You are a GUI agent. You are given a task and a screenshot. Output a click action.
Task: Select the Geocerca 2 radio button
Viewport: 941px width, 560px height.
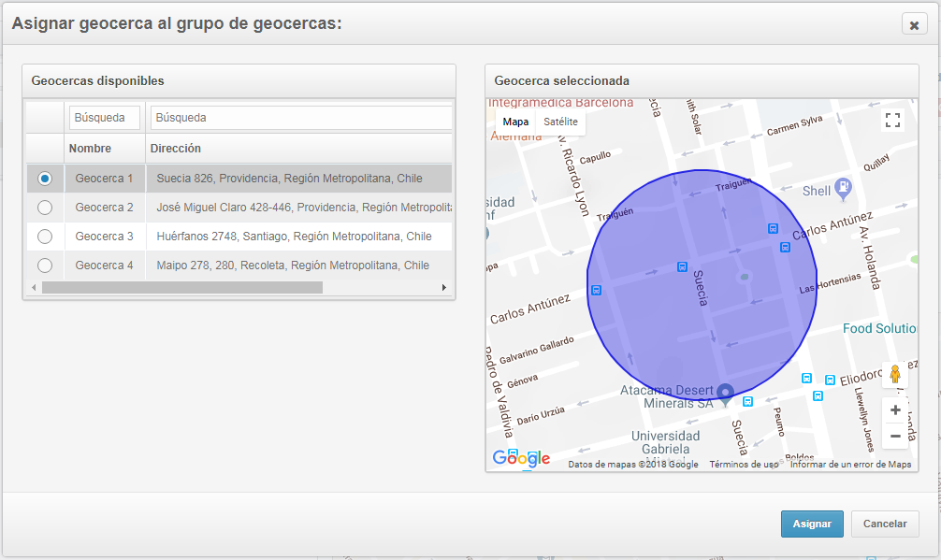tap(44, 208)
